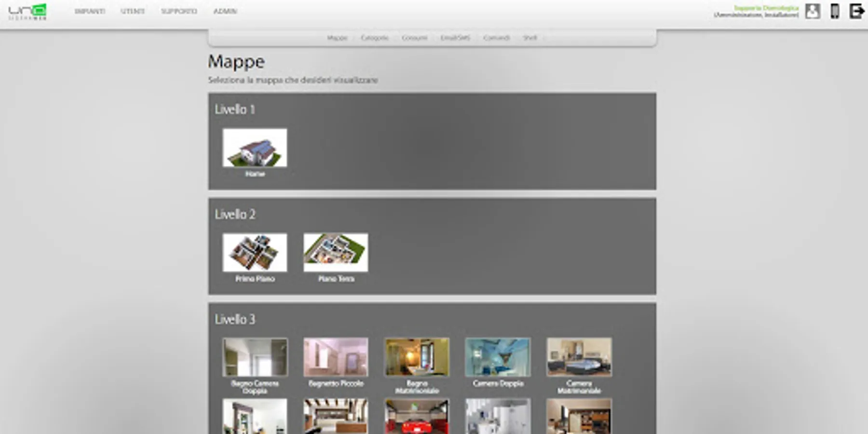Select the Consumi tab
Viewport: 868px width, 434px height.
415,38
